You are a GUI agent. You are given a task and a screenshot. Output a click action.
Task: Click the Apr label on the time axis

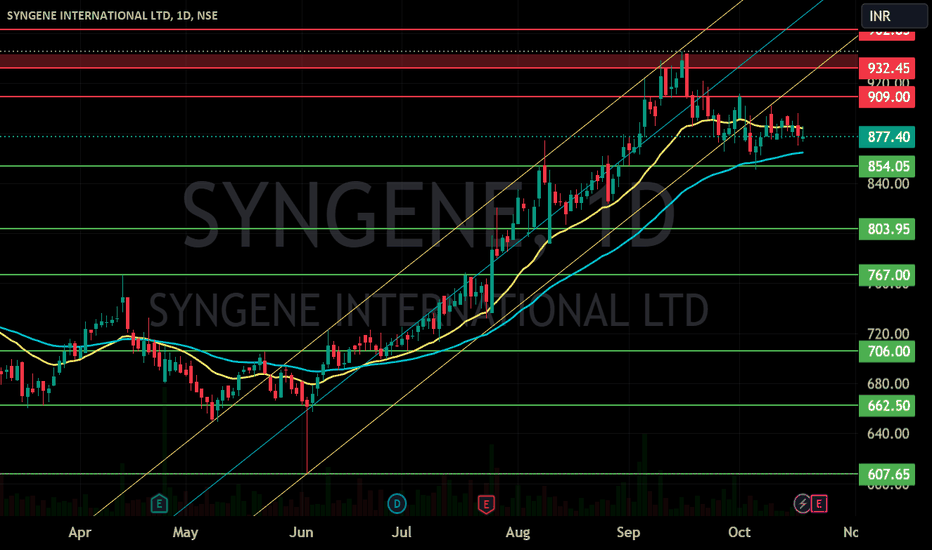pos(80,532)
